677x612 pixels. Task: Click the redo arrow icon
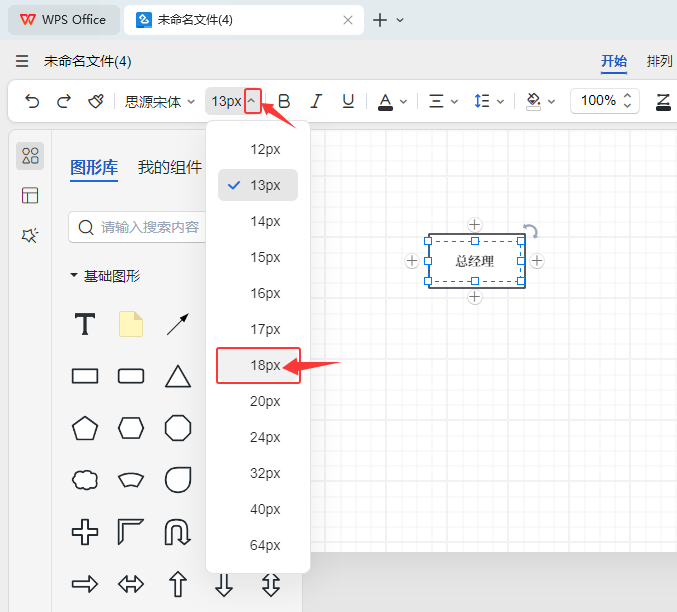pos(64,101)
